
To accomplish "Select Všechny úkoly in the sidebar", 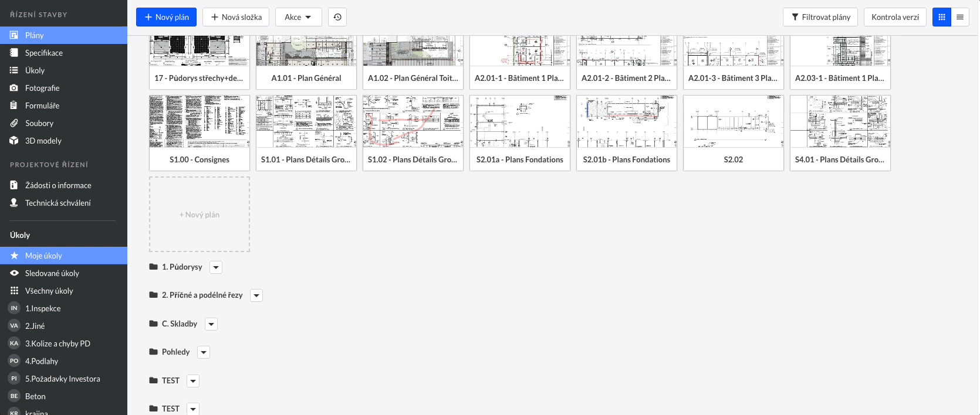I will point(49,291).
